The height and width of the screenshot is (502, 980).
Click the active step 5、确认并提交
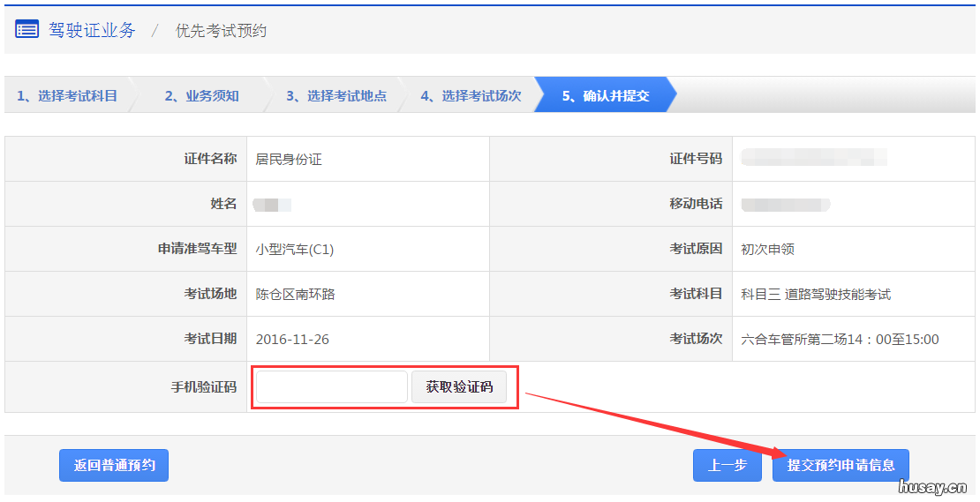(x=606, y=96)
